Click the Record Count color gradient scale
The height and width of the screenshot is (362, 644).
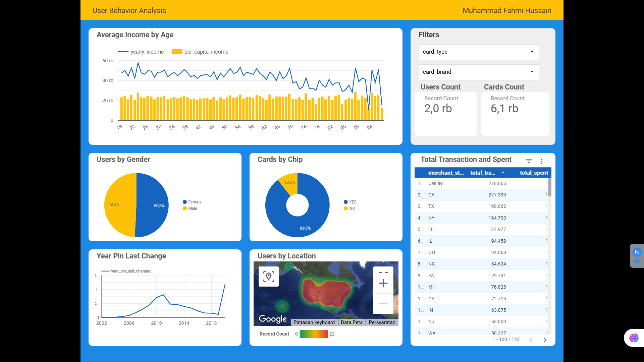click(x=314, y=334)
